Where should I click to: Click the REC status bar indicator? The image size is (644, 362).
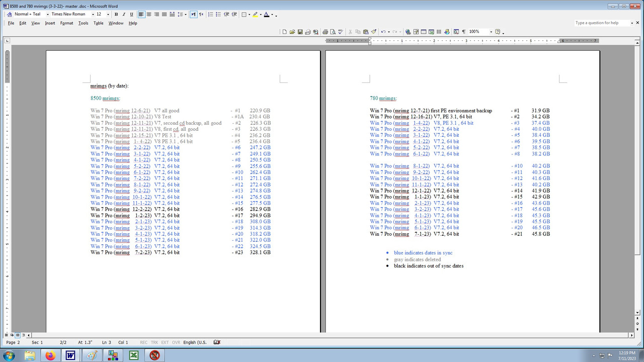(144, 342)
